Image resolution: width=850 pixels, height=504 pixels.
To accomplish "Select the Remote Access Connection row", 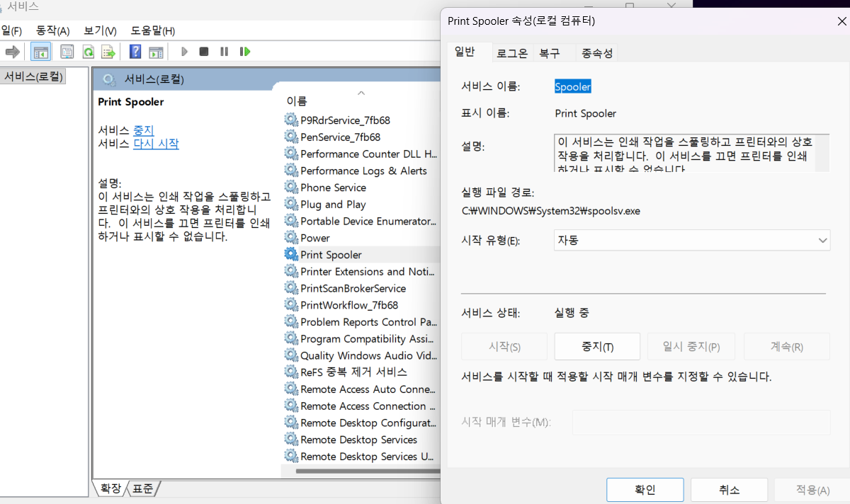I will point(362,406).
